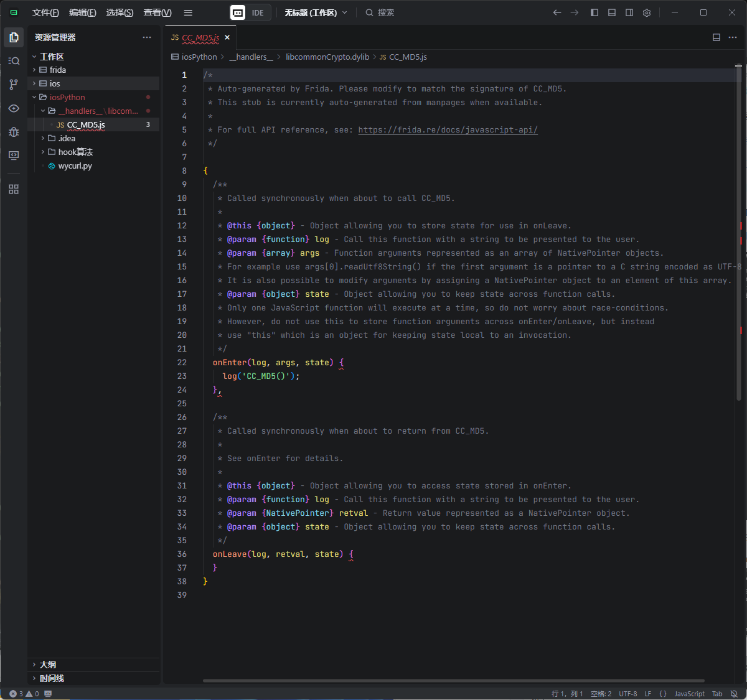This screenshot has width=747, height=700.
Task: Click the status bar keyboard/ports icon
Action: (48, 694)
